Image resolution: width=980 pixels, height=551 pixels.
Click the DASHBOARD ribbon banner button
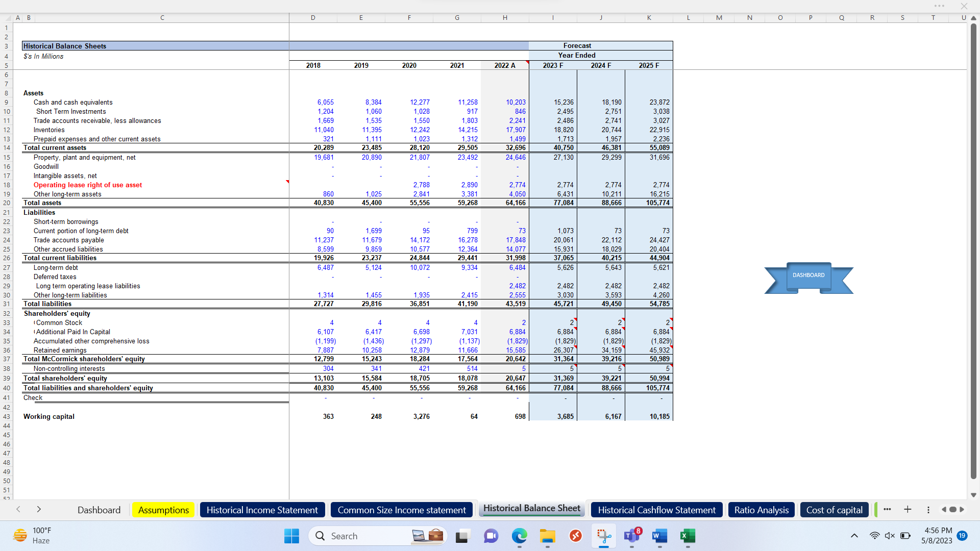click(x=808, y=275)
